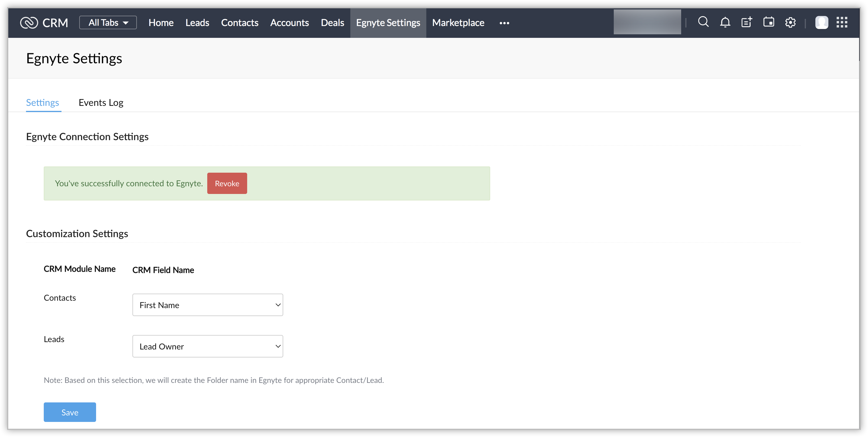Open the setup gear icon
The image size is (868, 437).
pos(790,22)
